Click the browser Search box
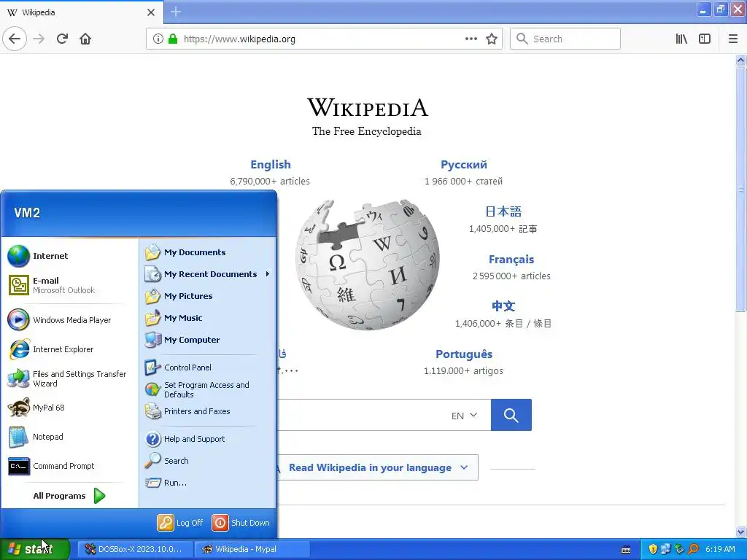Viewport: 747px width, 560px height. click(565, 39)
